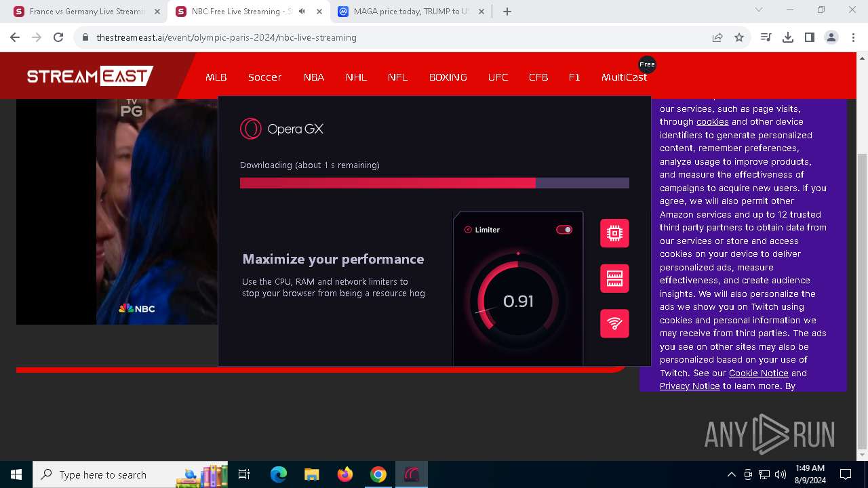868x488 pixels.
Task: Select NHL in navigation bar
Action: [x=356, y=77]
